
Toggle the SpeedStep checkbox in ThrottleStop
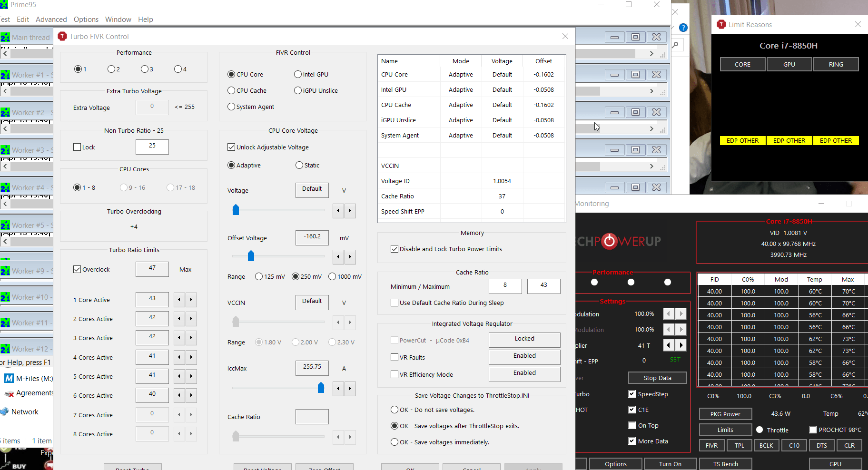(x=632, y=394)
